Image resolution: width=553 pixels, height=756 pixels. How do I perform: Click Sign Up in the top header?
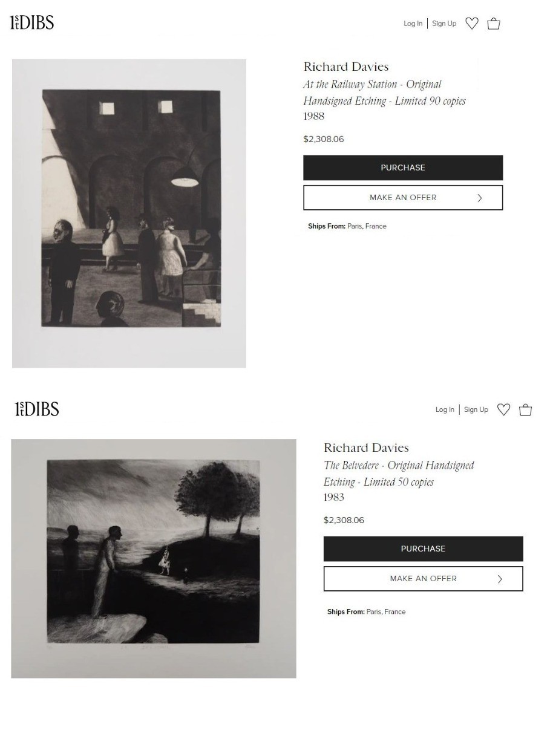point(444,24)
